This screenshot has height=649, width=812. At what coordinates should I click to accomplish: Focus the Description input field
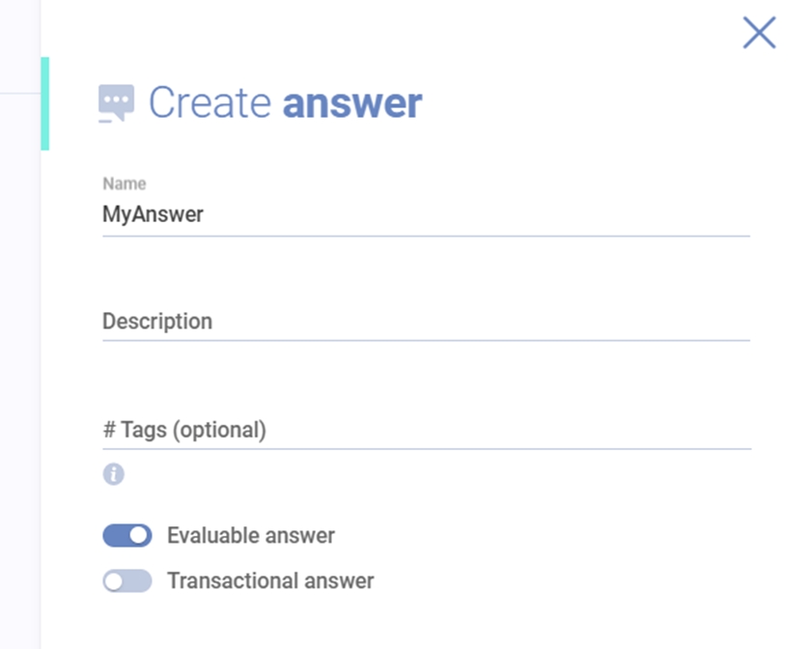425,322
